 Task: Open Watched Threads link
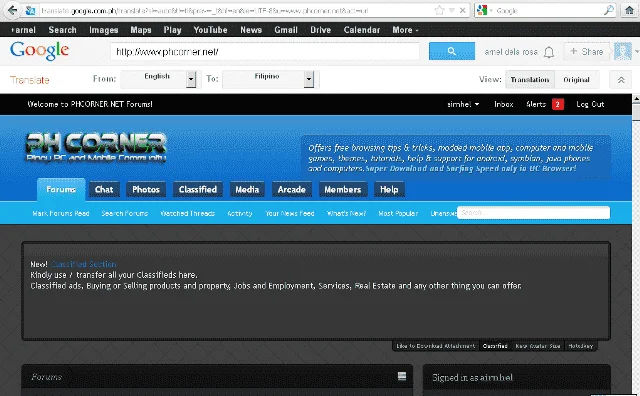(x=187, y=213)
